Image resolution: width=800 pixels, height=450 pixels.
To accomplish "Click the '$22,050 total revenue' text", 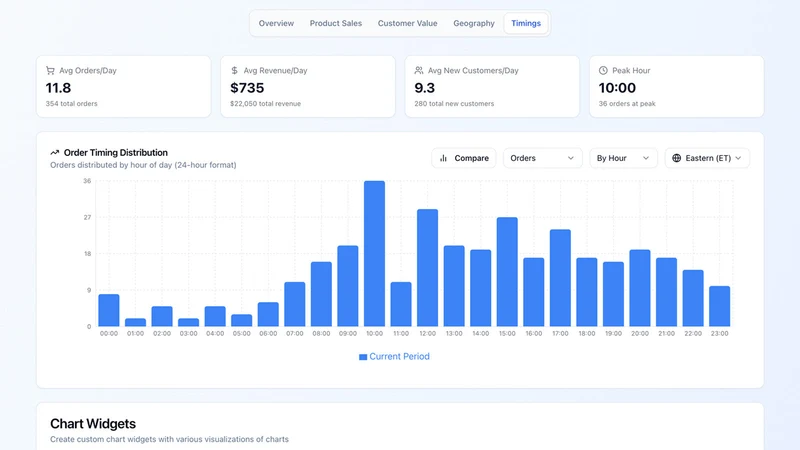I will [265, 104].
